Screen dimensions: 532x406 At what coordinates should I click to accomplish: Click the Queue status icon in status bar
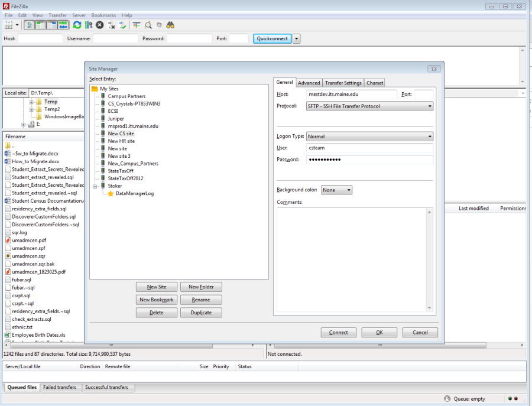pyautogui.click(x=447, y=398)
